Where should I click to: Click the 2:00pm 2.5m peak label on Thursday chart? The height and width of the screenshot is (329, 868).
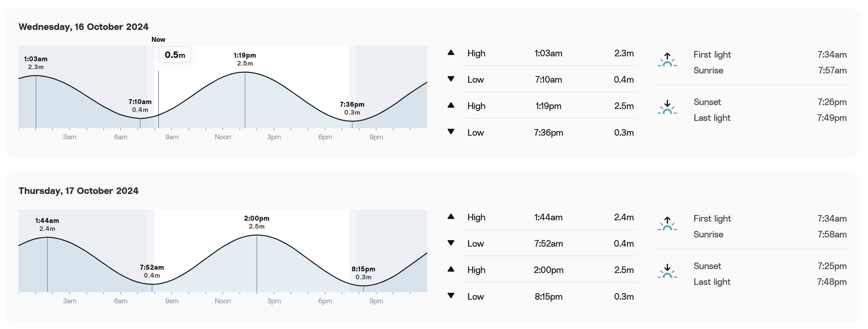click(257, 222)
